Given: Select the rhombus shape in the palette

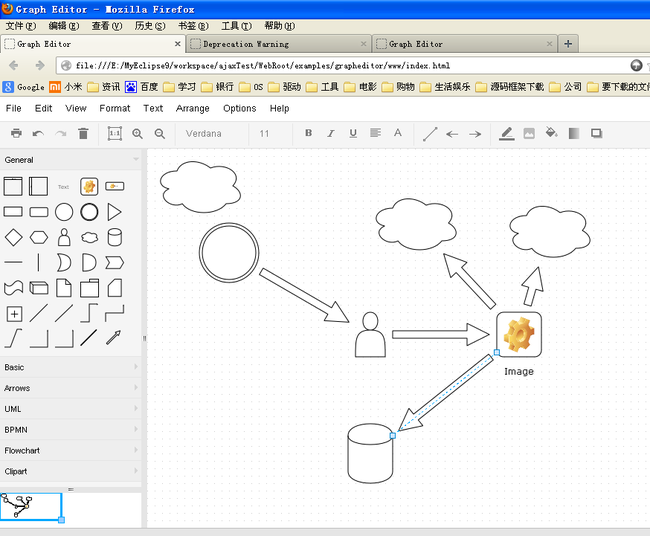Looking at the screenshot, I should click(13, 238).
